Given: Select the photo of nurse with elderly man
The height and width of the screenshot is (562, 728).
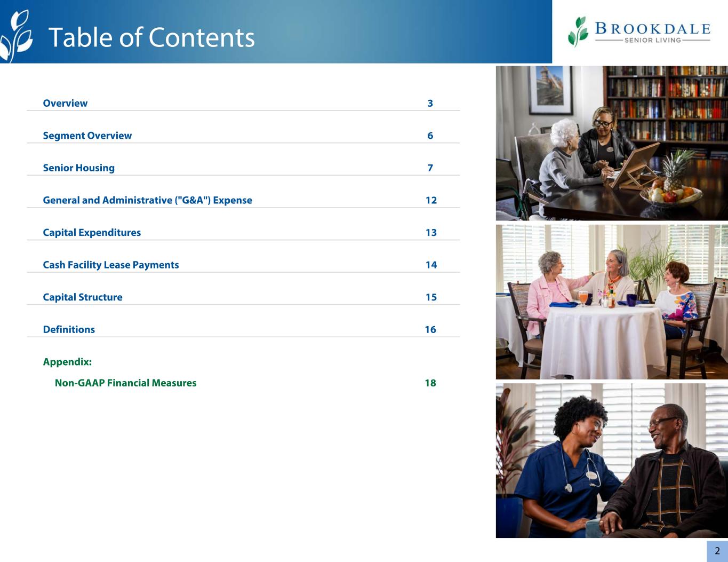Looking at the screenshot, I should pos(612,461).
